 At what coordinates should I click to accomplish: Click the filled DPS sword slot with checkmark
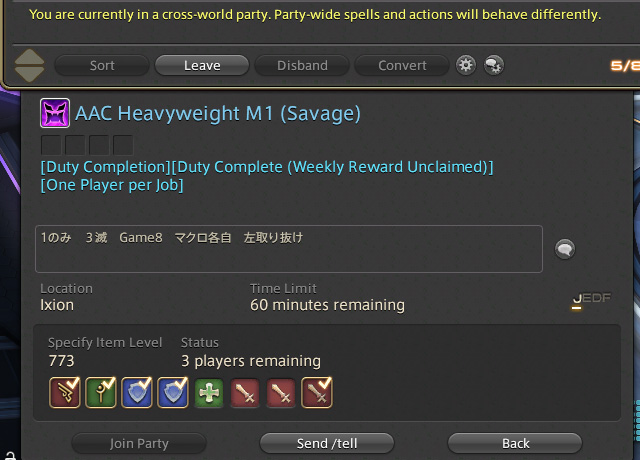317,393
